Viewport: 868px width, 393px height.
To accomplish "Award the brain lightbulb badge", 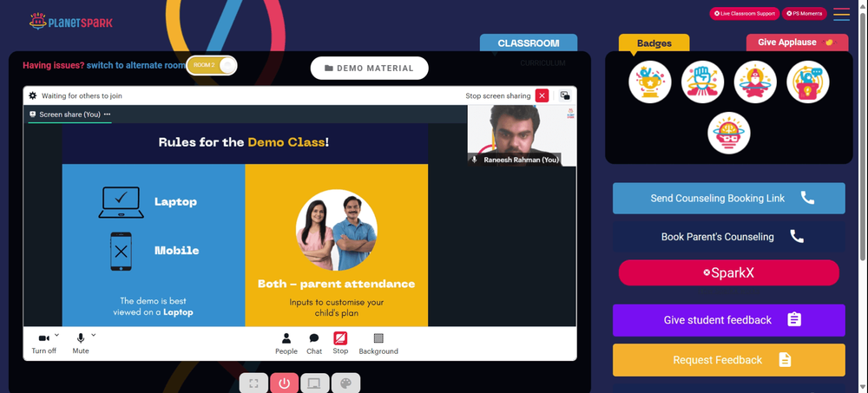I will coord(729,134).
